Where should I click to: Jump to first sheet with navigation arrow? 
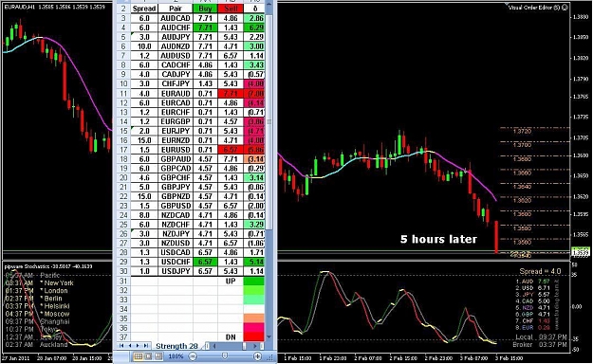(121, 346)
